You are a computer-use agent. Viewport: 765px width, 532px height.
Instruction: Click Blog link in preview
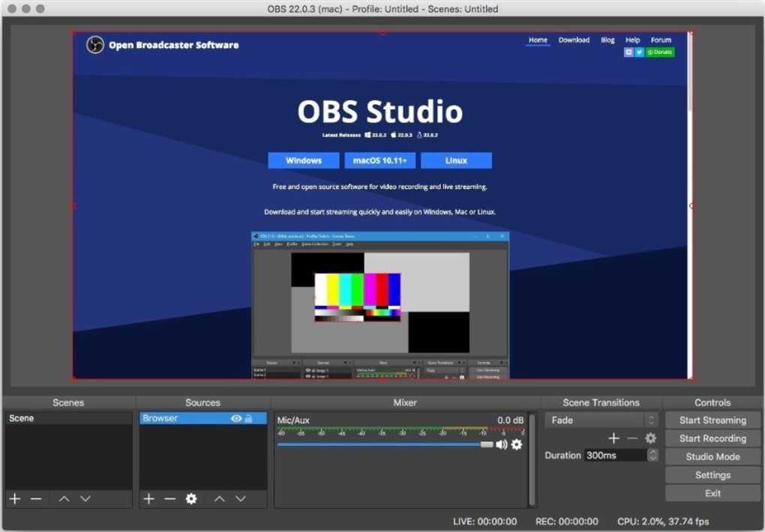[x=607, y=40]
